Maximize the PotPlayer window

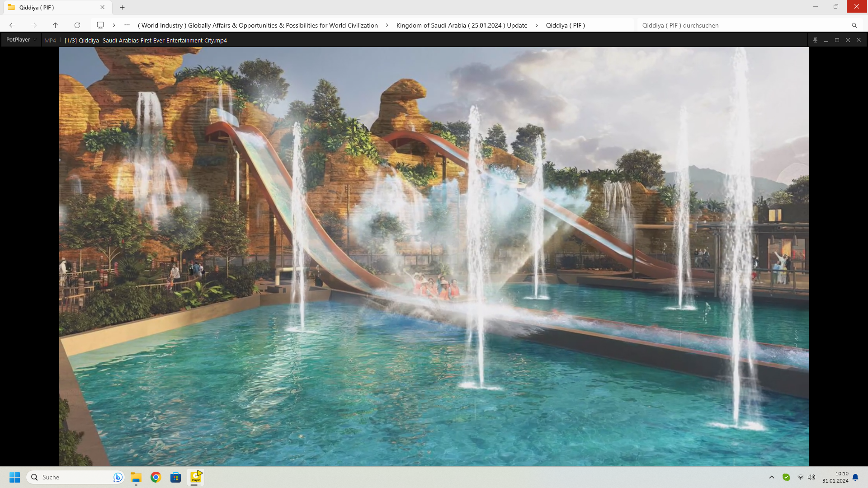pyautogui.click(x=837, y=40)
